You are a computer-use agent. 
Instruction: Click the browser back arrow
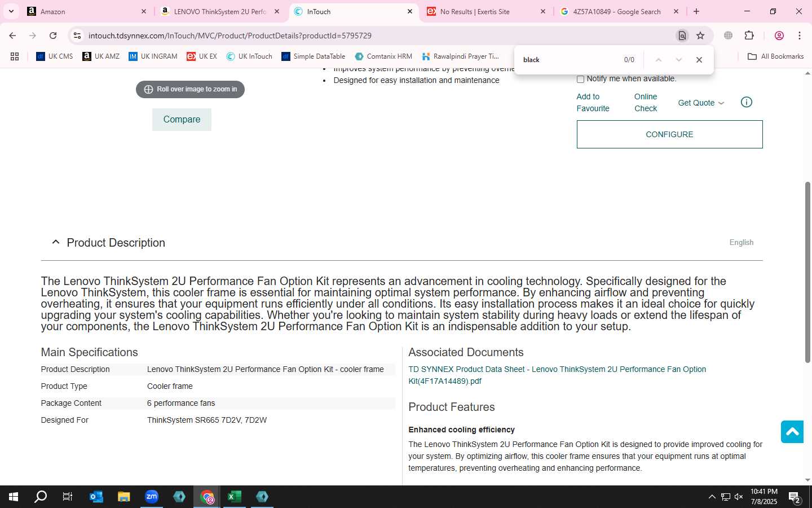point(12,36)
